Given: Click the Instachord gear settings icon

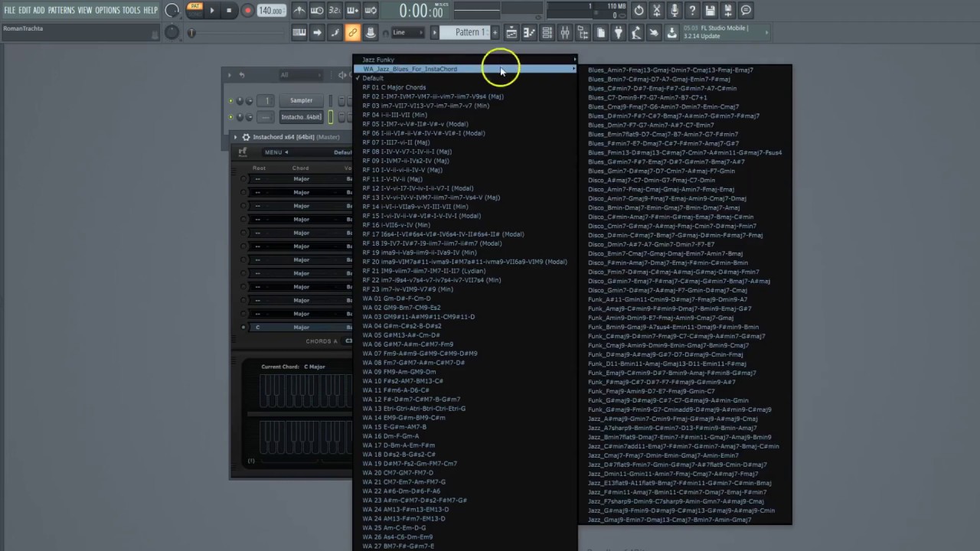Looking at the screenshot, I should click(x=246, y=137).
